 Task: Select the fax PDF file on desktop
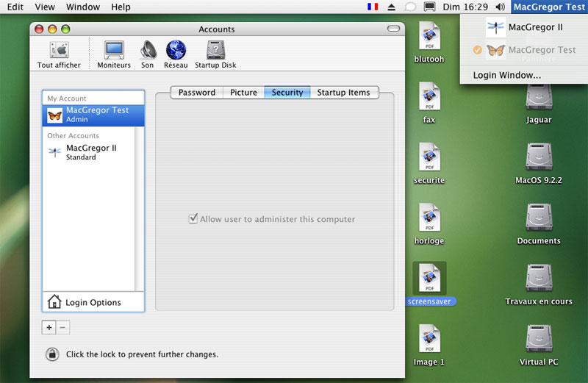[x=429, y=96]
